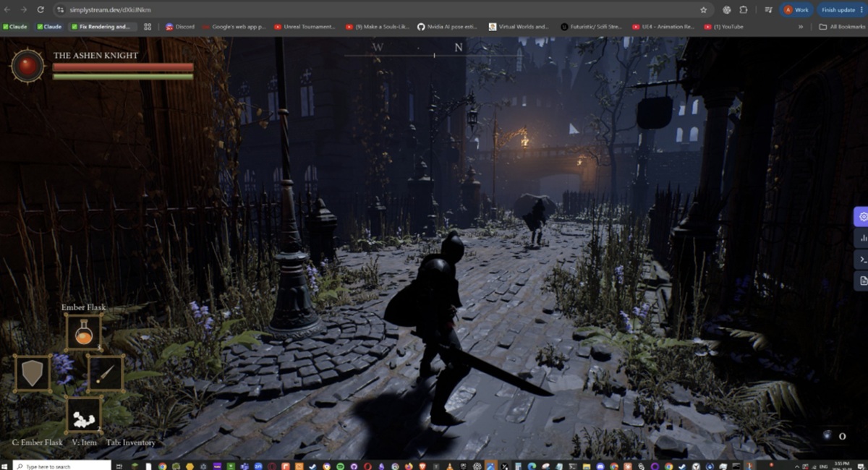Click the 'C: Ember Flask' hint text
This screenshot has width=868, height=470.
point(38,443)
